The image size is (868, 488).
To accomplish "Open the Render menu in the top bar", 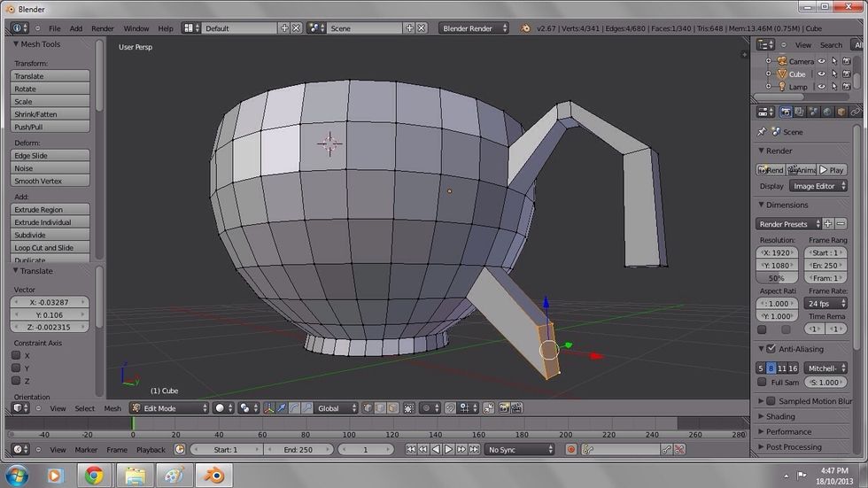I will click(103, 28).
